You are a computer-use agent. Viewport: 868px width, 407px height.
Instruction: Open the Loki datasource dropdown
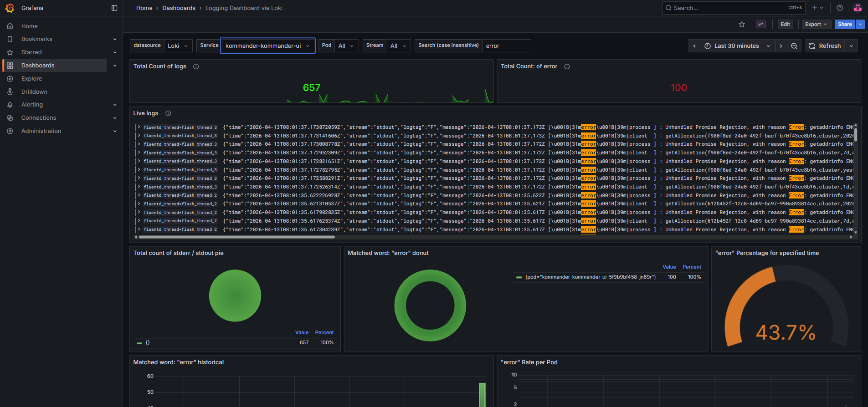pos(178,46)
